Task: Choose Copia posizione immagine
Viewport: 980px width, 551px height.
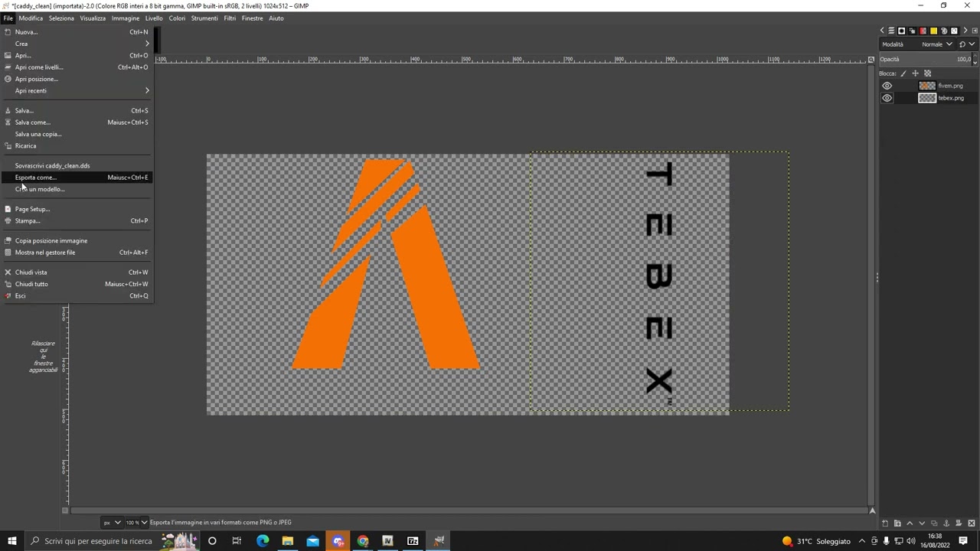Action: (x=77, y=240)
